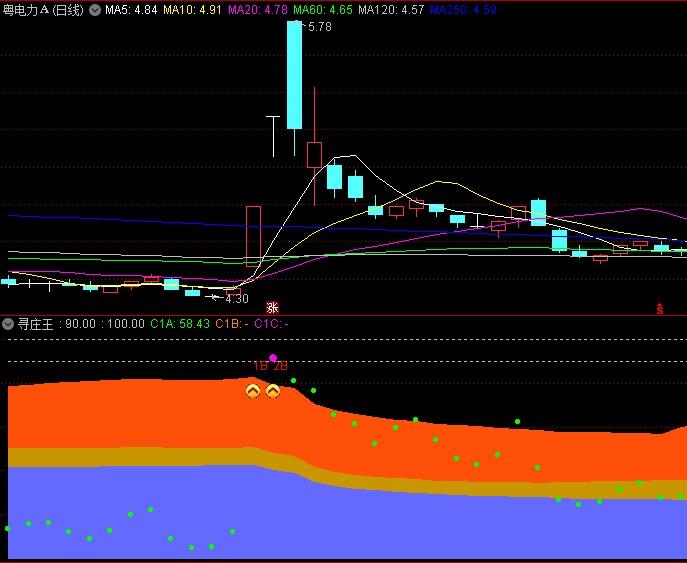The height and width of the screenshot is (563, 687).
Task: Select the MA5 moving average label
Action: click(x=131, y=10)
